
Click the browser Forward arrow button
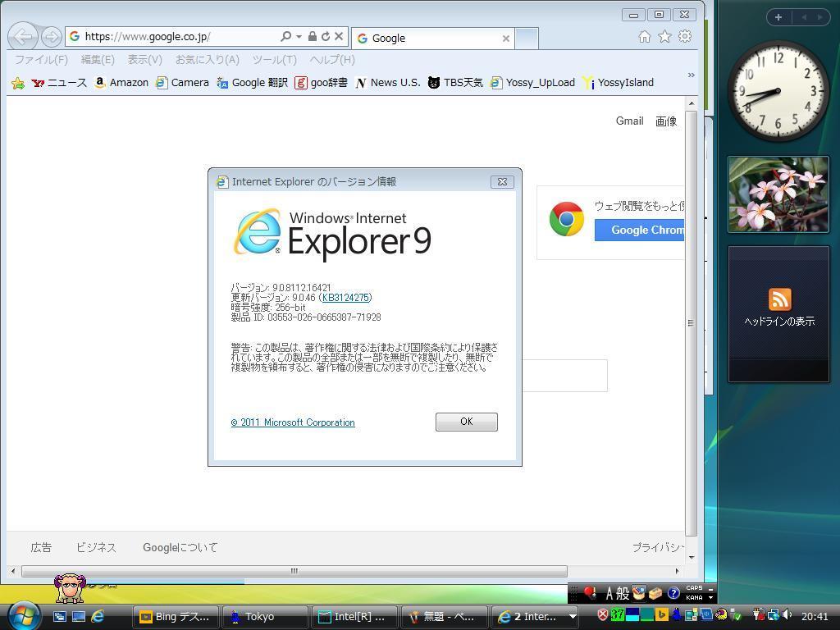point(52,36)
